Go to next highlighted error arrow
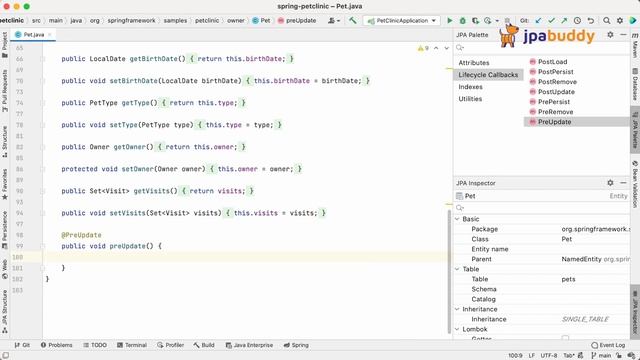This screenshot has height=360, width=640. [447, 48]
